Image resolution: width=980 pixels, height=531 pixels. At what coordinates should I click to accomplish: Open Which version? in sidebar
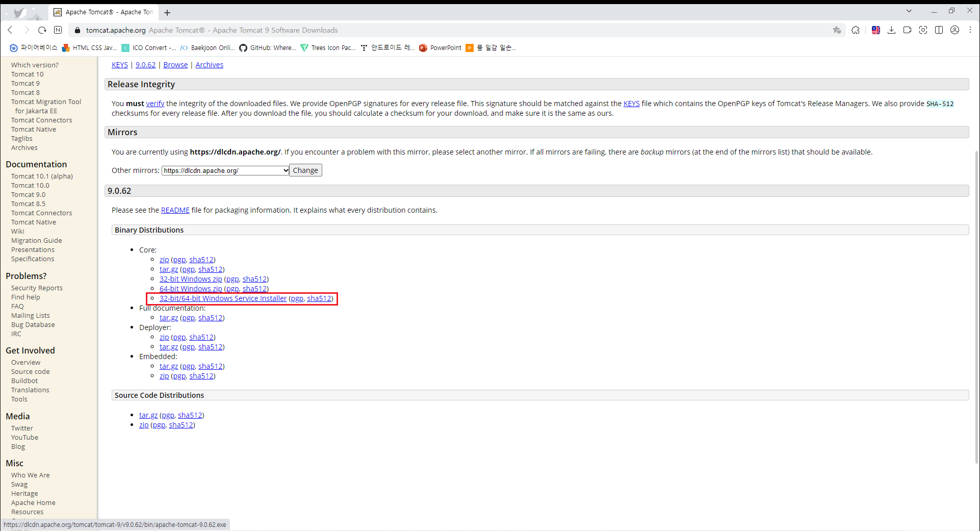(x=35, y=65)
